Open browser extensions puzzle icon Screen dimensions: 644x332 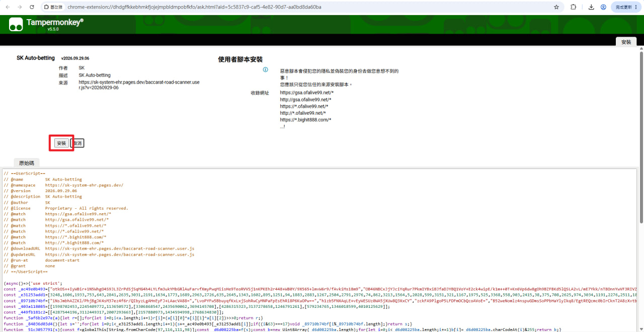[x=574, y=7]
